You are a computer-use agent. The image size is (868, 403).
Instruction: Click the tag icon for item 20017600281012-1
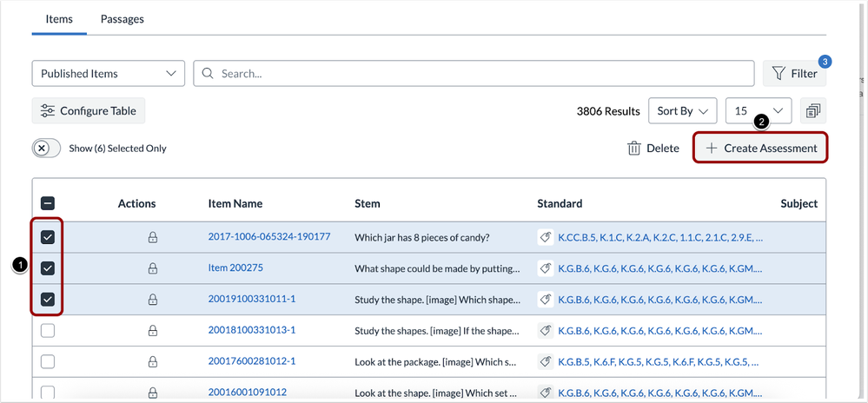(546, 361)
